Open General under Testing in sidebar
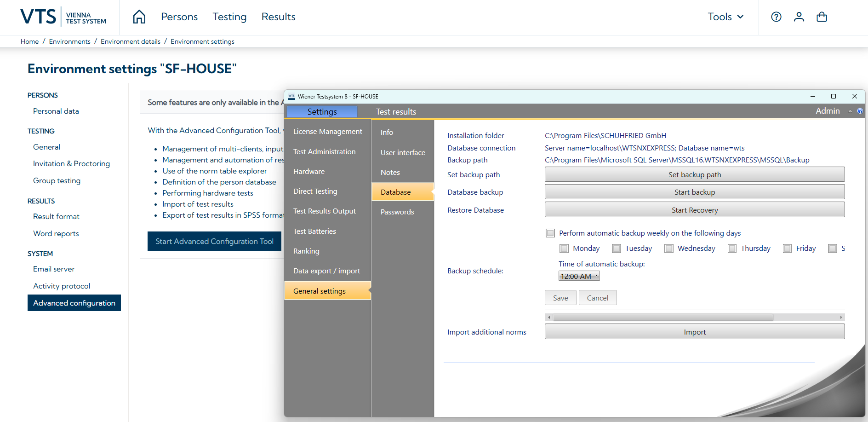868x422 pixels. 46,147
